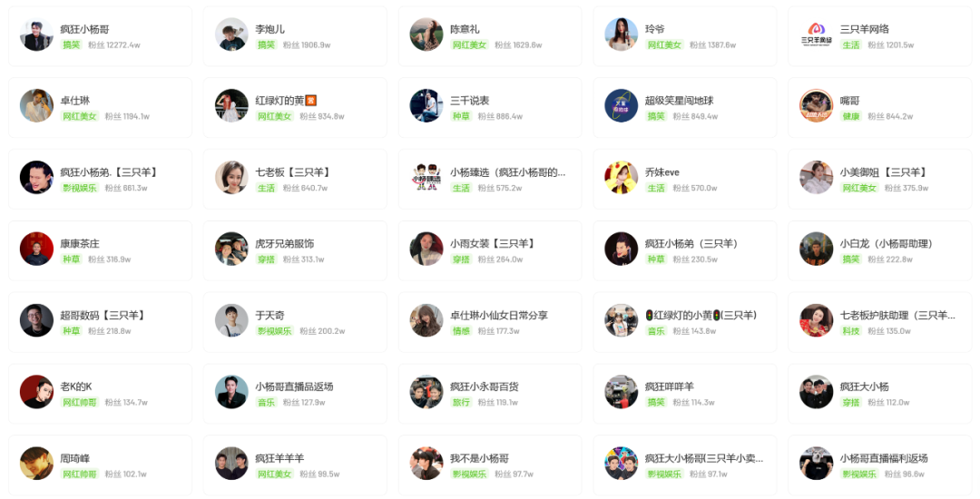This screenshot has width=980, height=499.
Task: Click the 陈意礼 name link
Action: click(x=465, y=29)
